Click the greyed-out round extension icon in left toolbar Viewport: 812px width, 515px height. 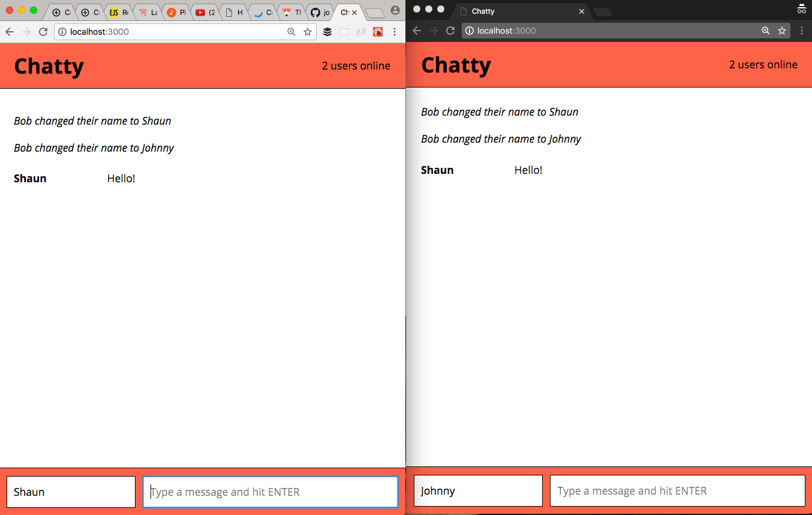click(x=361, y=32)
